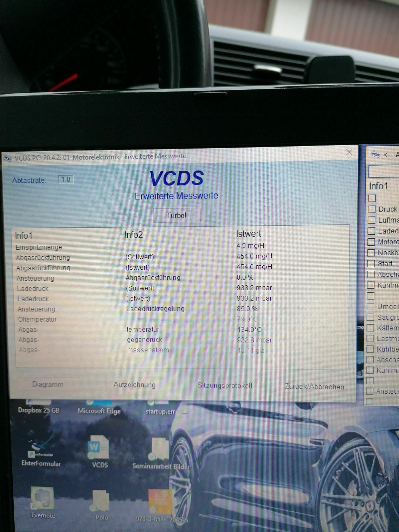Check the Motord checkbox in side window
This screenshot has width=399, height=532.
[371, 242]
